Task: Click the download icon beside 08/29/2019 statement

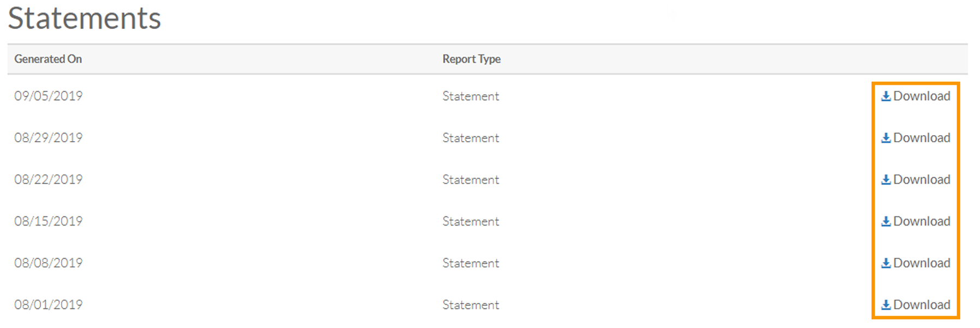Action: (887, 137)
